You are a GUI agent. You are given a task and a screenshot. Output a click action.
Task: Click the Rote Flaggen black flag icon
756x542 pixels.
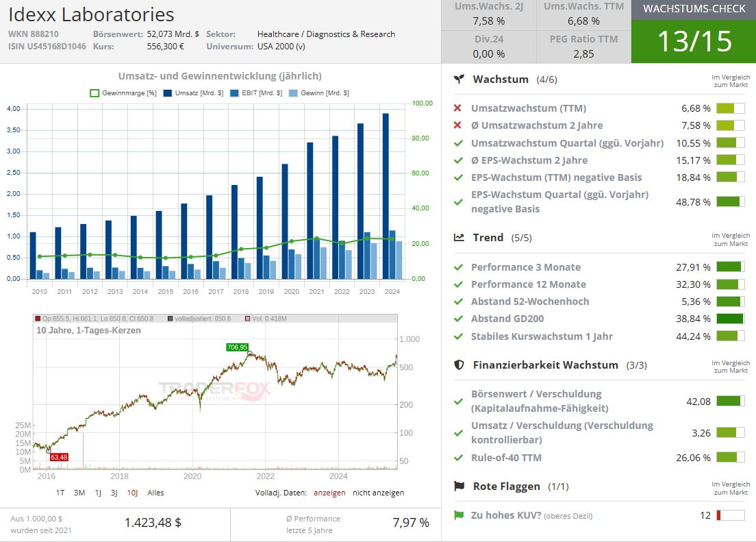pos(459,486)
